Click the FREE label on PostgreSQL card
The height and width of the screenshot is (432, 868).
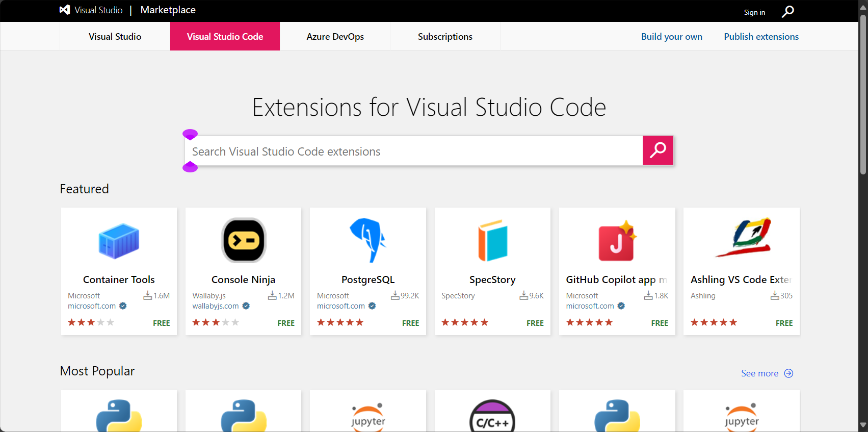pyautogui.click(x=410, y=323)
